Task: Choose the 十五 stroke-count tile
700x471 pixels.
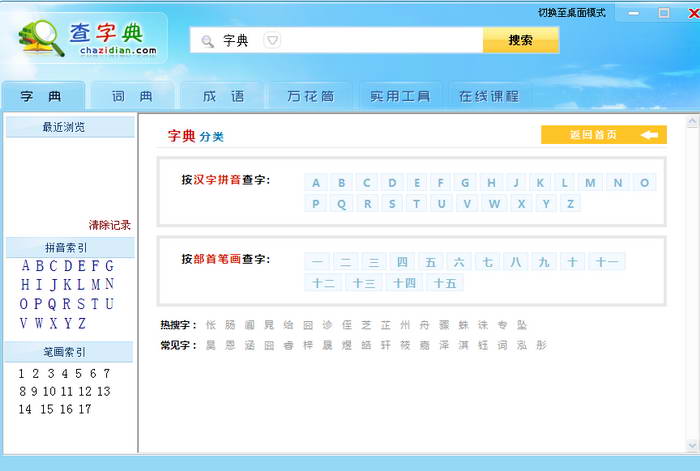Action: click(x=445, y=283)
